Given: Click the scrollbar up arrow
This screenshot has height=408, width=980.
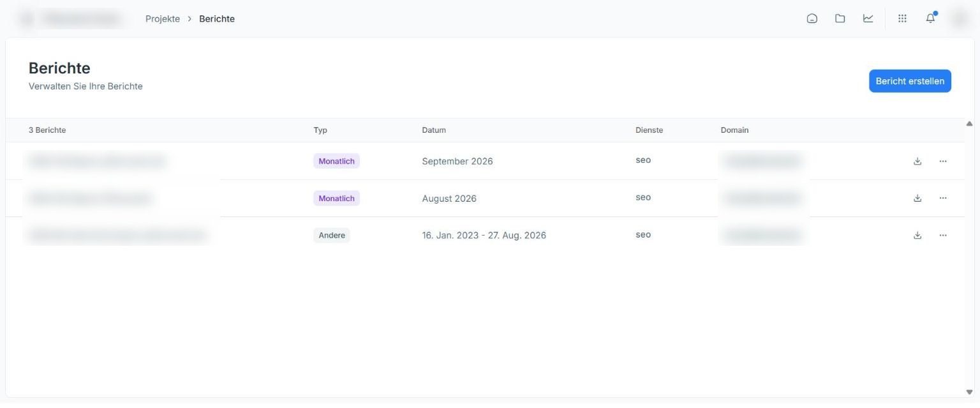Looking at the screenshot, I should click(969, 124).
